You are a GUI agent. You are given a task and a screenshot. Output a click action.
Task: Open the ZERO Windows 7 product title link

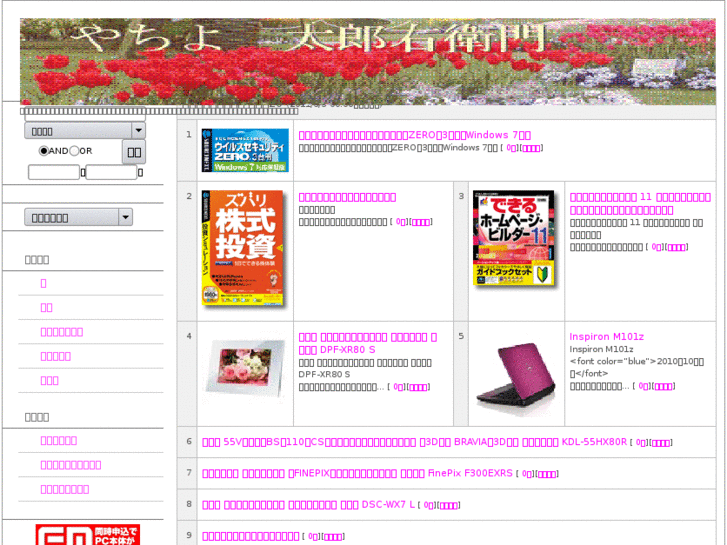click(415, 135)
